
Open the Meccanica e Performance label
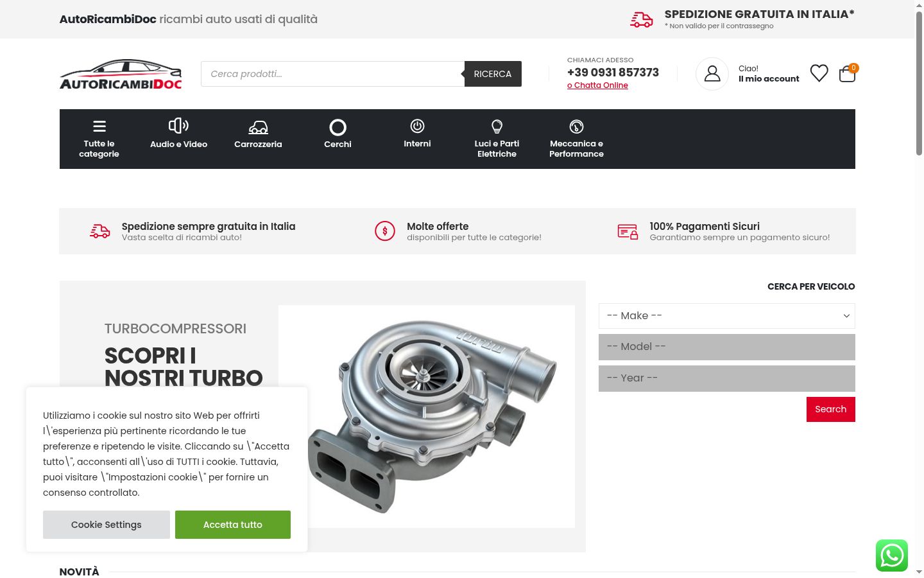point(576,149)
